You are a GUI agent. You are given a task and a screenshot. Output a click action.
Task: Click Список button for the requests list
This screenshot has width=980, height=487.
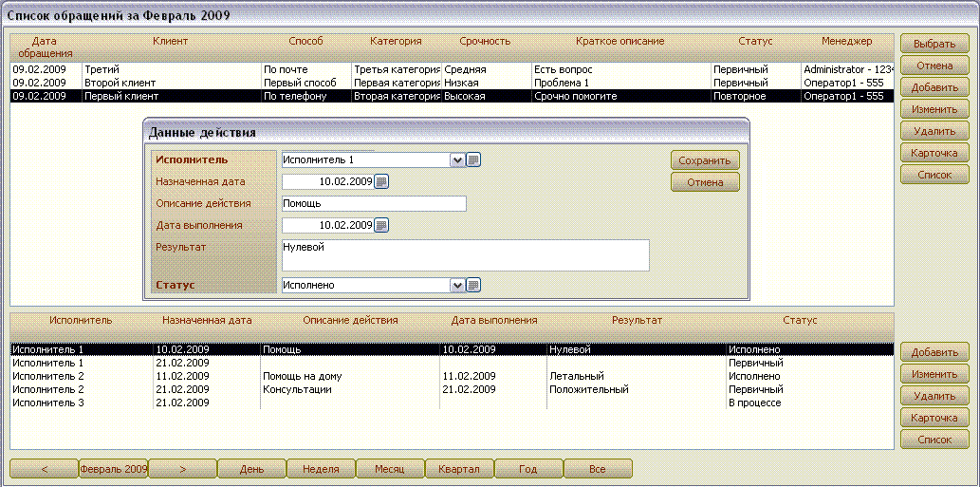click(x=934, y=175)
